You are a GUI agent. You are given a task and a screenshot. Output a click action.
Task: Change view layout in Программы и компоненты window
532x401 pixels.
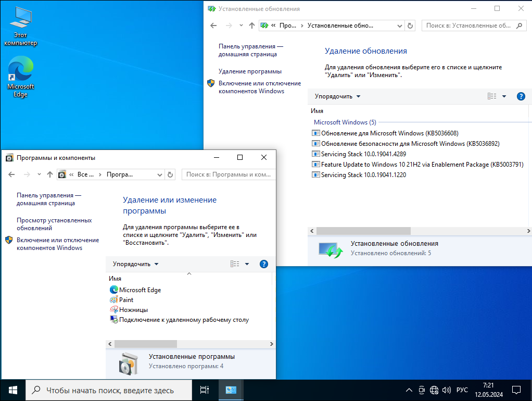click(x=235, y=264)
